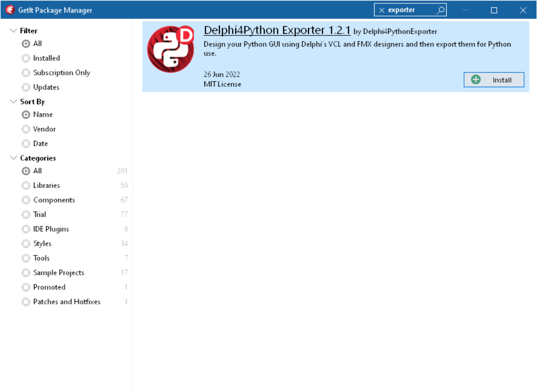This screenshot has width=537, height=392.
Task: Open the Delphi4Python Exporter package logo
Action: tap(171, 49)
